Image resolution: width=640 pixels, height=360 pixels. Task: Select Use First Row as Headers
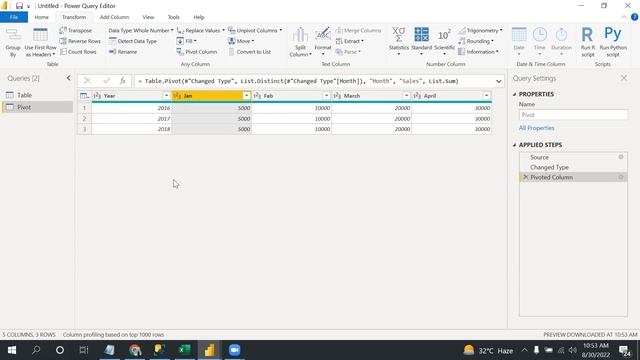[40, 42]
